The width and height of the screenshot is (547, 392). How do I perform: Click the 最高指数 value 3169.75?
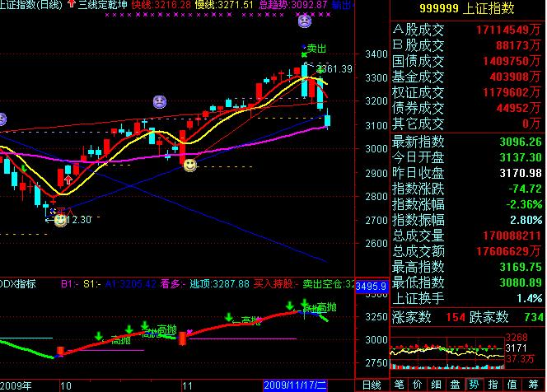point(521,268)
